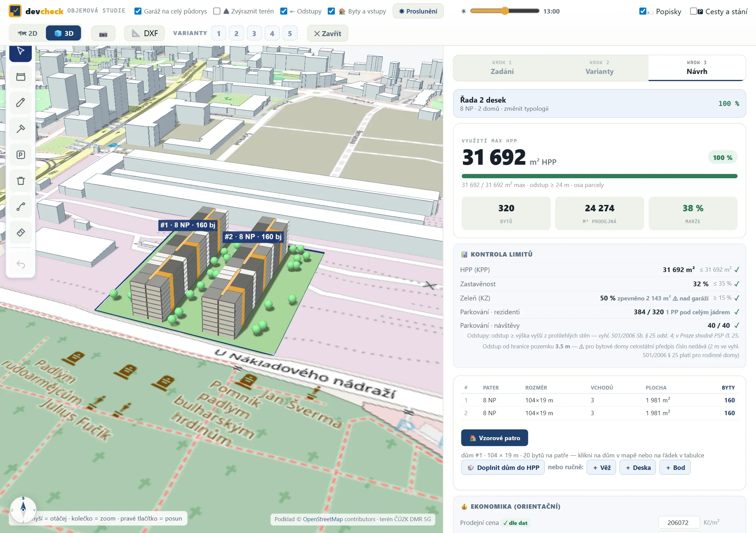Image resolution: width=756 pixels, height=533 pixels.
Task: Click the 38 % marže stat card
Action: point(693,213)
